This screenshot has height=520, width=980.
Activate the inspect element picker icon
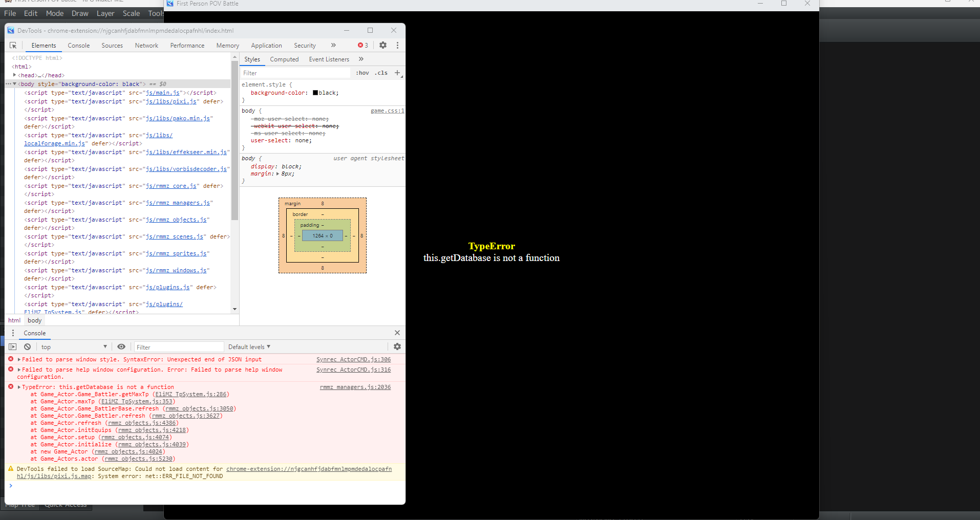point(13,46)
